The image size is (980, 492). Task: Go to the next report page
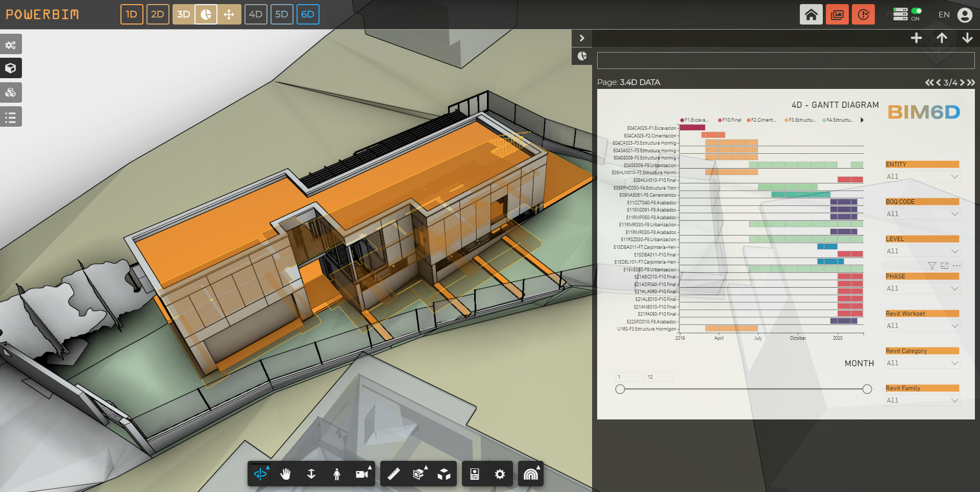pyautogui.click(x=962, y=83)
